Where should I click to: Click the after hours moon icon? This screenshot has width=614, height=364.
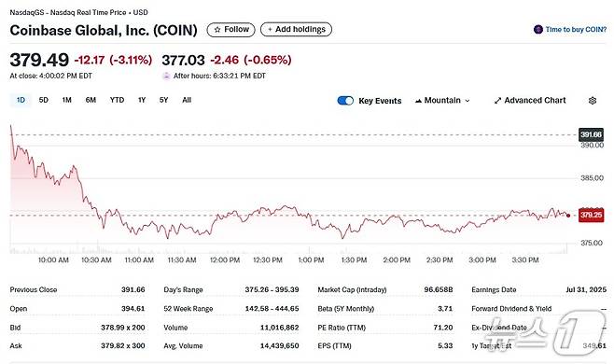[x=166, y=76]
